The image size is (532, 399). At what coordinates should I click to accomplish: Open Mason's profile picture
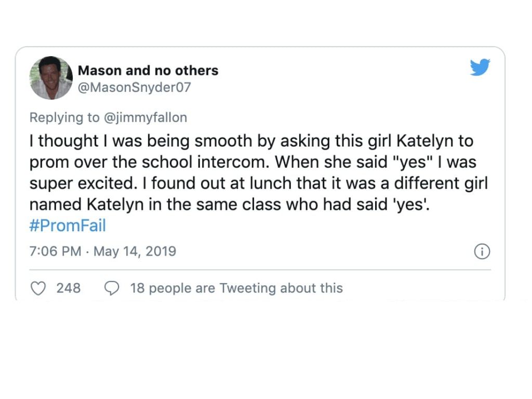point(51,78)
